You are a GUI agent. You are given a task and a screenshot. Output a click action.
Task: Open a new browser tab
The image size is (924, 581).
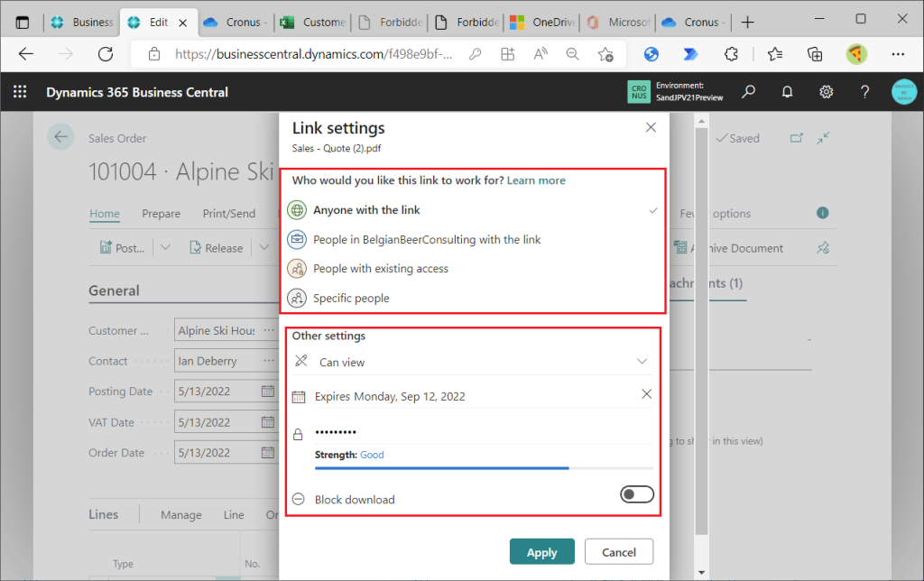tap(747, 23)
